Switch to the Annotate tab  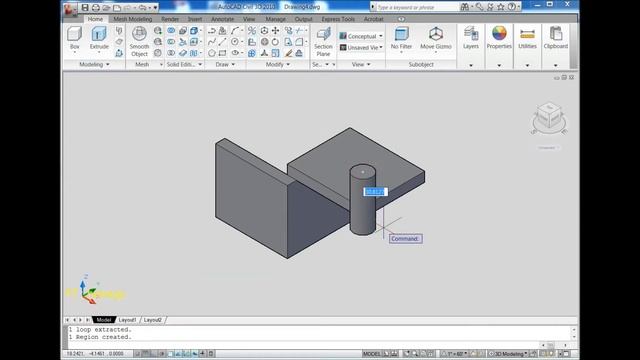222,19
